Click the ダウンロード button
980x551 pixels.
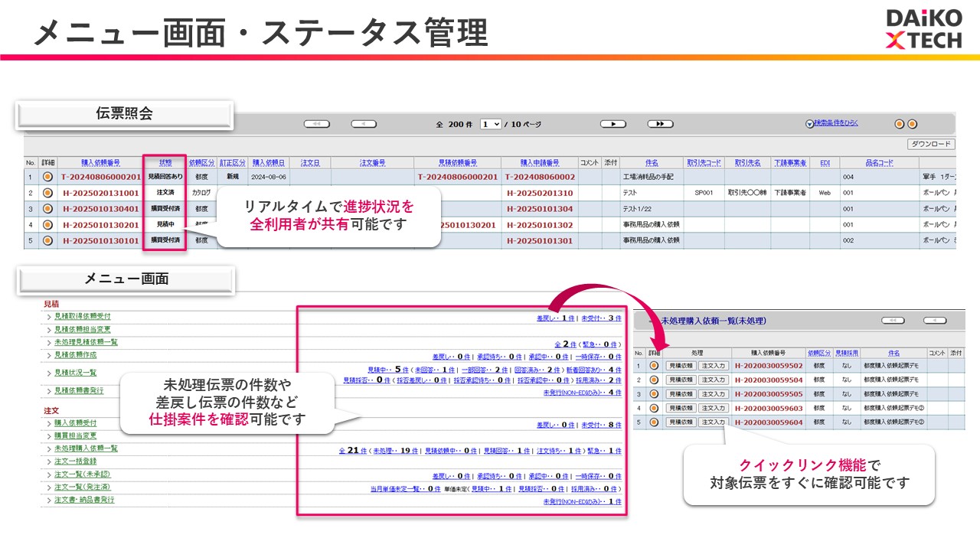[x=929, y=145]
